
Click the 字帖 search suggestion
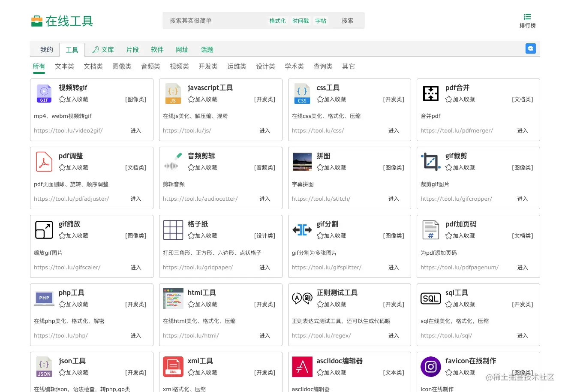coord(321,21)
